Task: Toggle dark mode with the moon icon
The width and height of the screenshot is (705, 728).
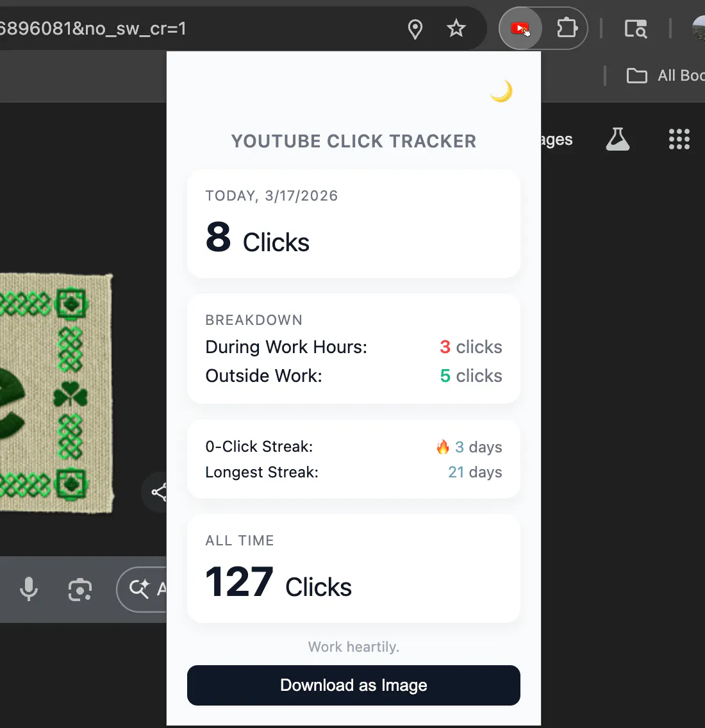Action: (x=502, y=91)
